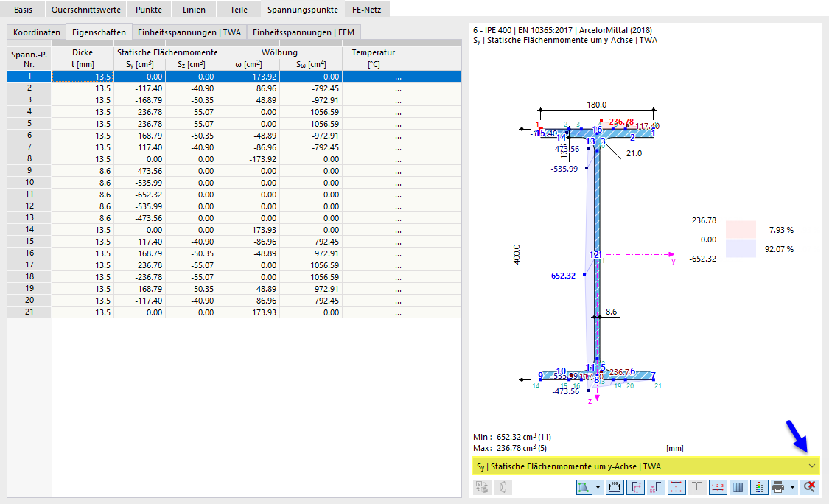Click the 400.0 height dimension label
This screenshot has height=504, width=829.
click(517, 254)
